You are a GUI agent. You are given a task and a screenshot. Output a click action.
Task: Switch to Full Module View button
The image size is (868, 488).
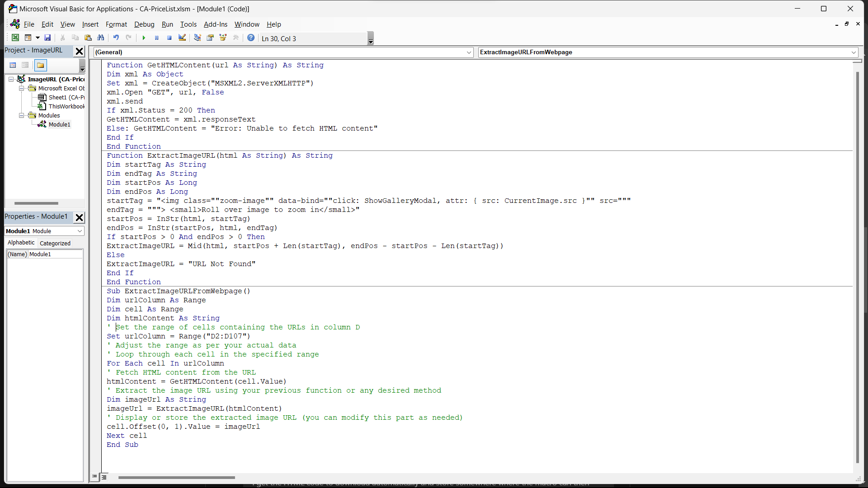104,477
